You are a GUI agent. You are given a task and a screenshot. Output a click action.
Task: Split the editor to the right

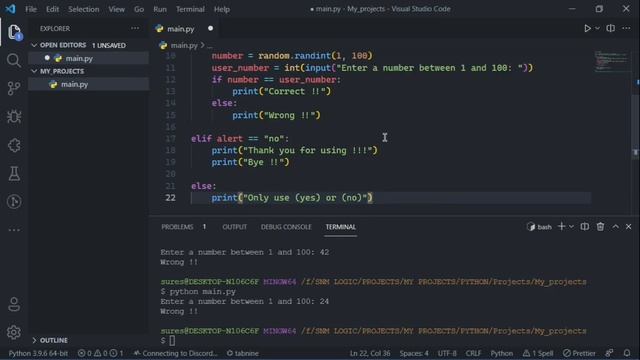tap(611, 29)
